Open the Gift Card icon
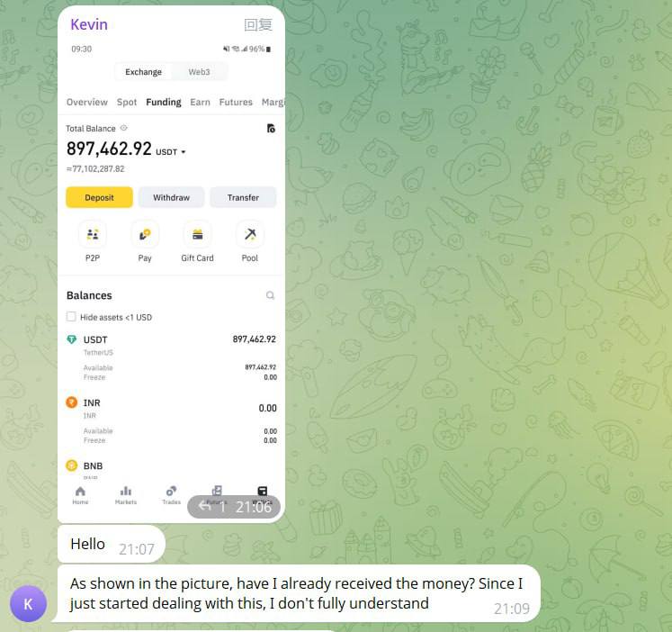Image resolution: width=672 pixels, height=632 pixels. tap(198, 235)
